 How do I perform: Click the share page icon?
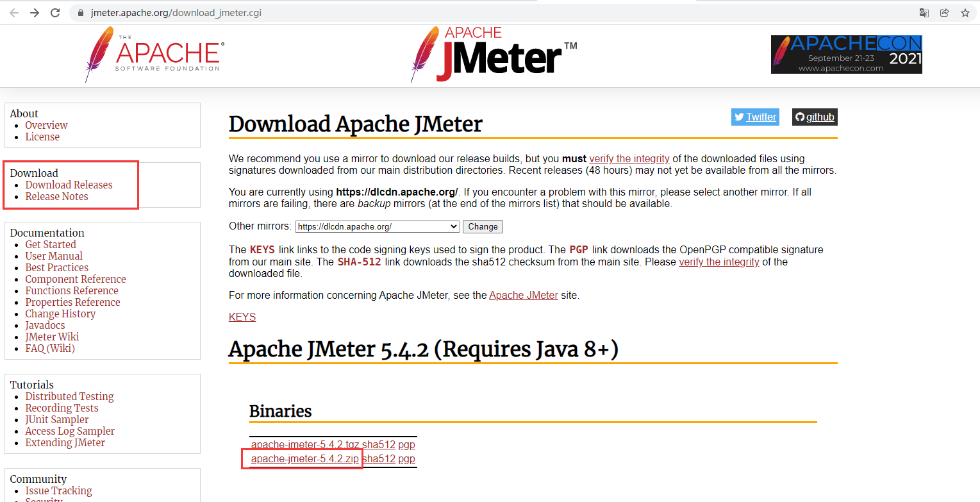944,13
